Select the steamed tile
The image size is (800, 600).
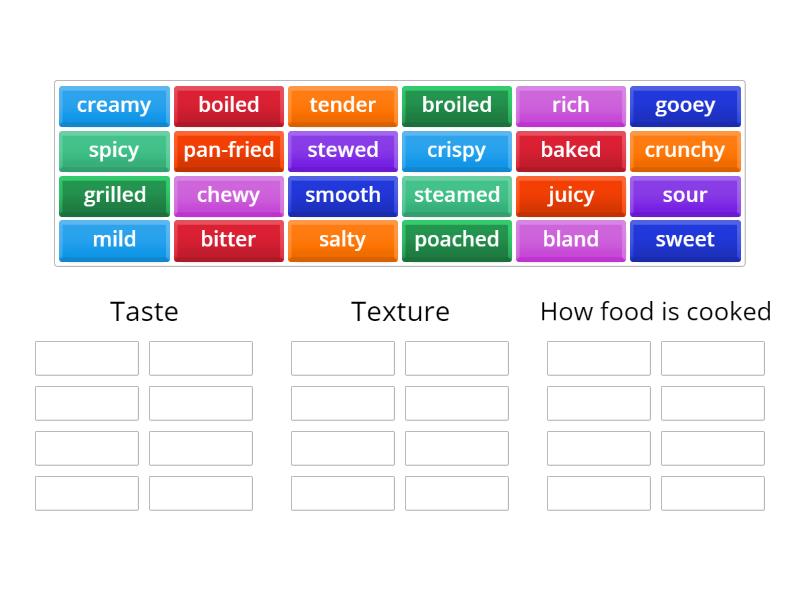point(456,196)
